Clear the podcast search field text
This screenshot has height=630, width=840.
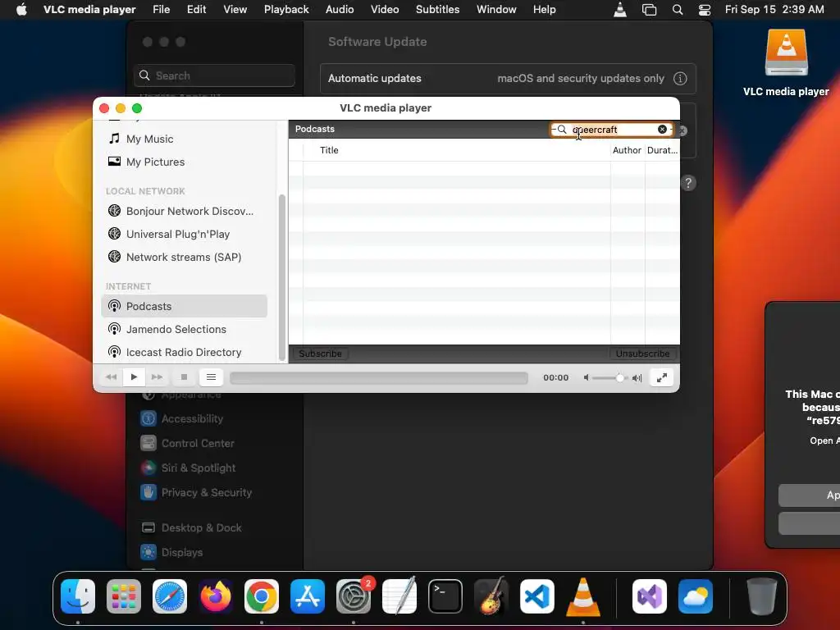pyautogui.click(x=662, y=129)
